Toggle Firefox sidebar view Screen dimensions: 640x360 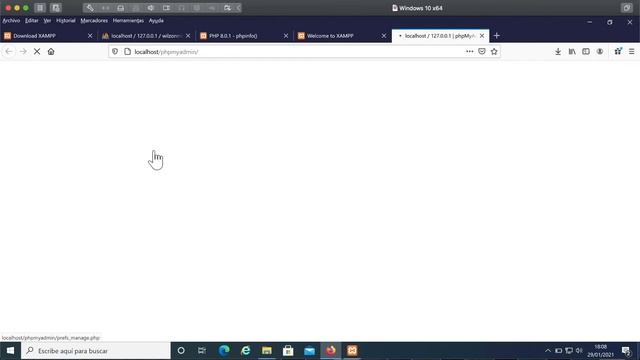pos(586,51)
